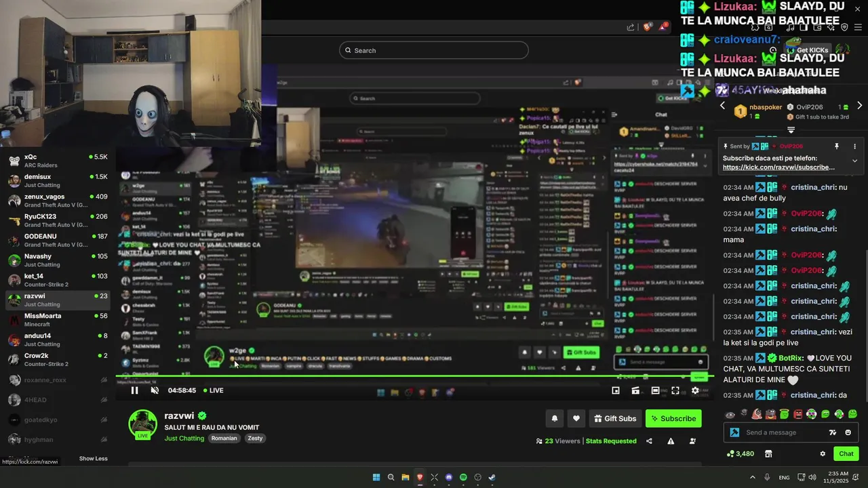Click the top Search field
The image size is (868, 488).
434,50
